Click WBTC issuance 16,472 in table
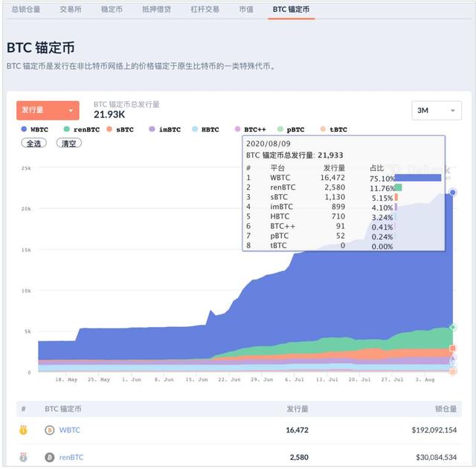 297,430
